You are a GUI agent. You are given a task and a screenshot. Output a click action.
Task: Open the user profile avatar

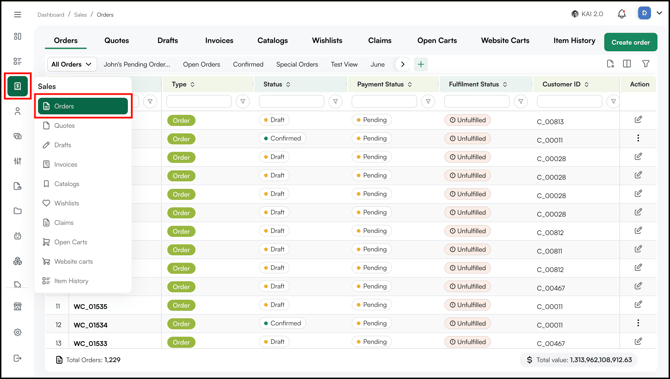644,13
